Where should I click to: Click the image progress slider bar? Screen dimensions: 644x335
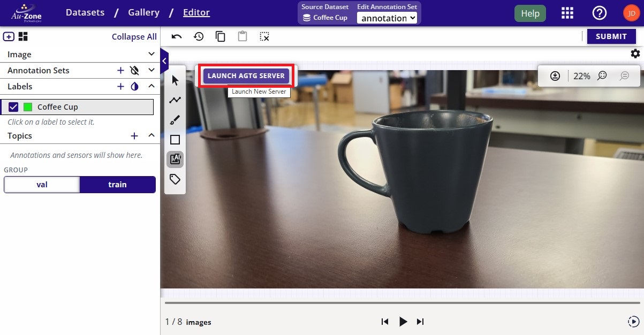click(x=403, y=303)
